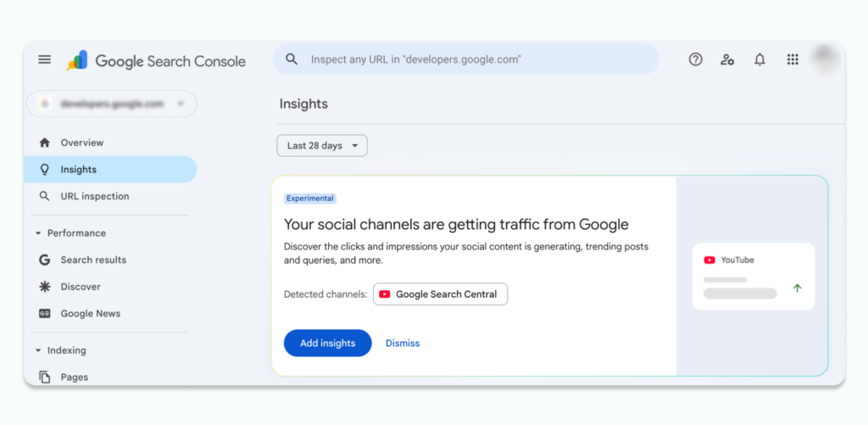This screenshot has width=868, height=425.
Task: Dismiss the social channels card
Action: pos(403,343)
